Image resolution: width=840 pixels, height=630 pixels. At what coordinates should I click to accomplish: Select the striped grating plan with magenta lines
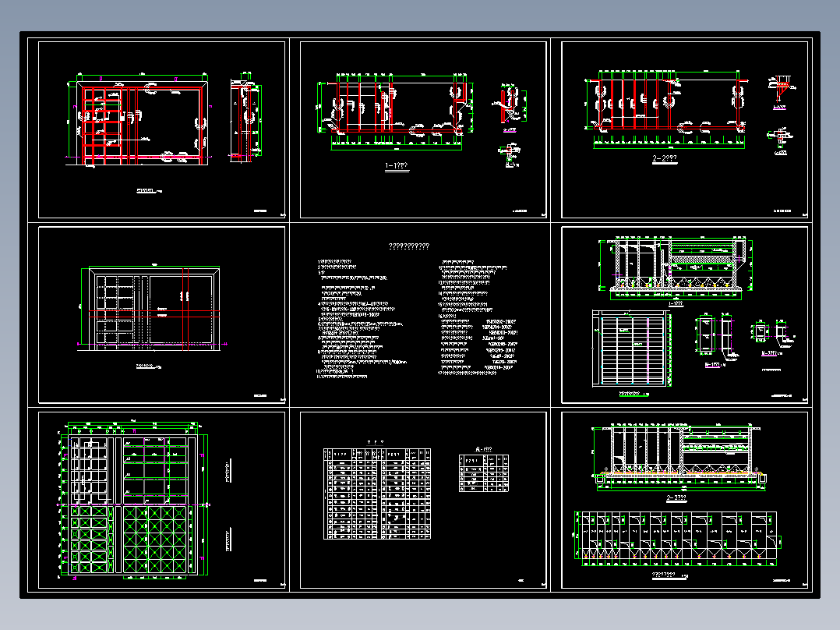(x=632, y=349)
